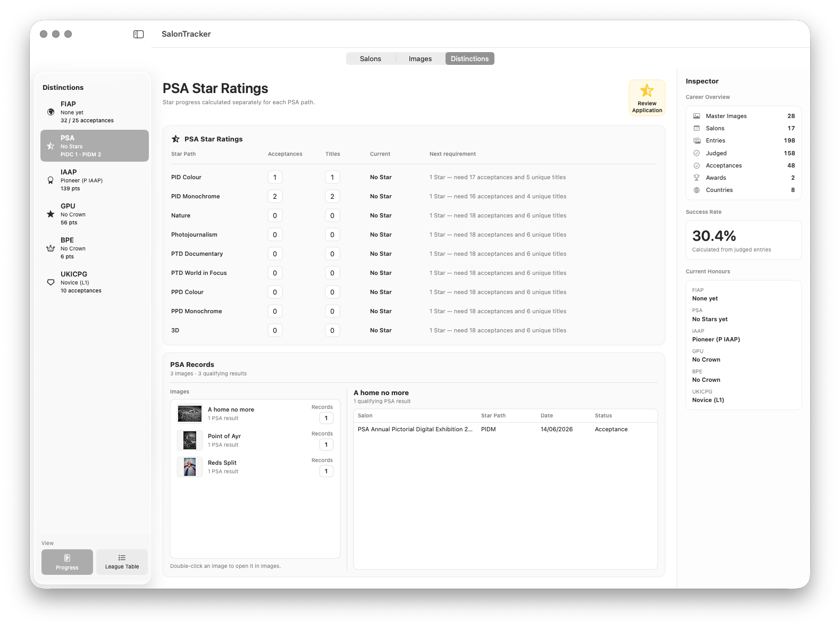The image size is (840, 628).
Task: Click the Acceptances count 48 in Inspector
Action: [791, 165]
